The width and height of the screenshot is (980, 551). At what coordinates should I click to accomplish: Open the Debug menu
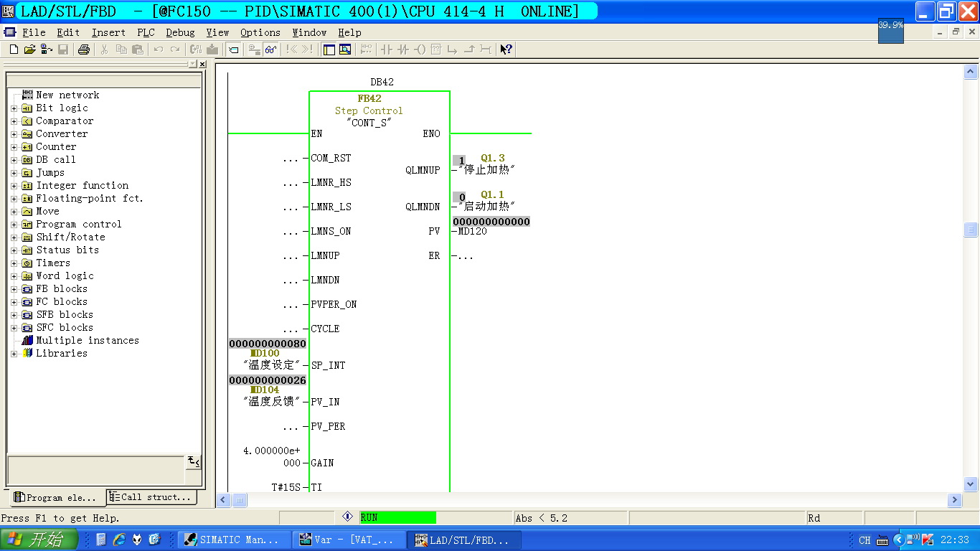coord(180,32)
